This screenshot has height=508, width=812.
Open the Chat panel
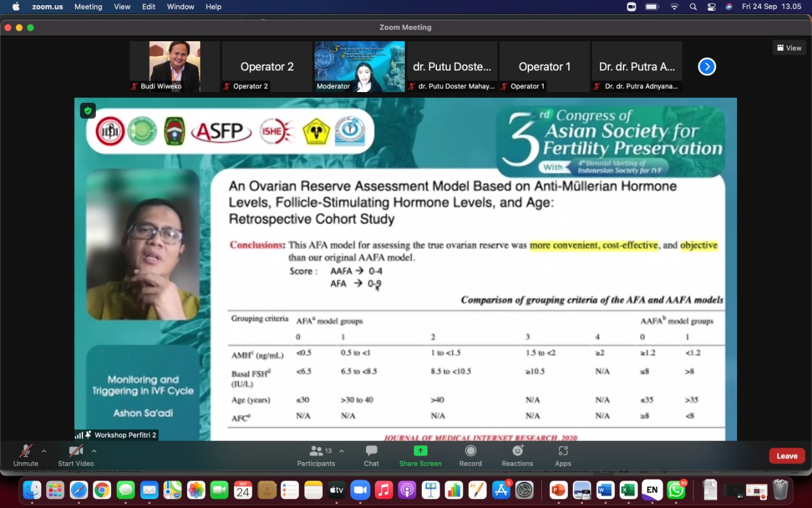point(371,455)
